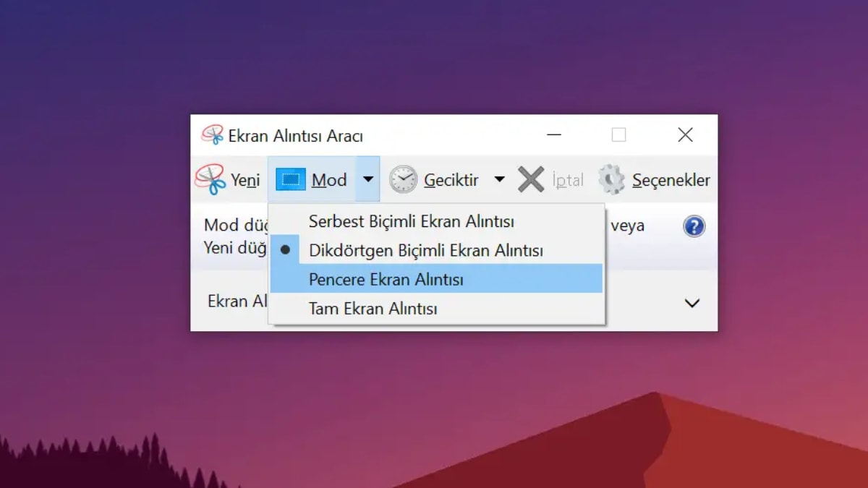868x488 pixels.
Task: Switch to Tam Ekran Alıntısı mode
Action: click(x=373, y=309)
